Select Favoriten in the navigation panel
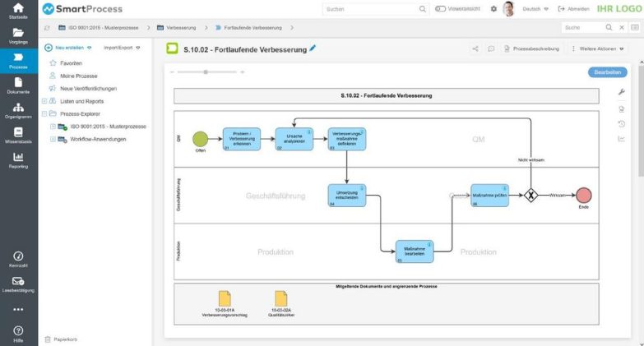Viewport: 644px width, 346px height. point(72,62)
